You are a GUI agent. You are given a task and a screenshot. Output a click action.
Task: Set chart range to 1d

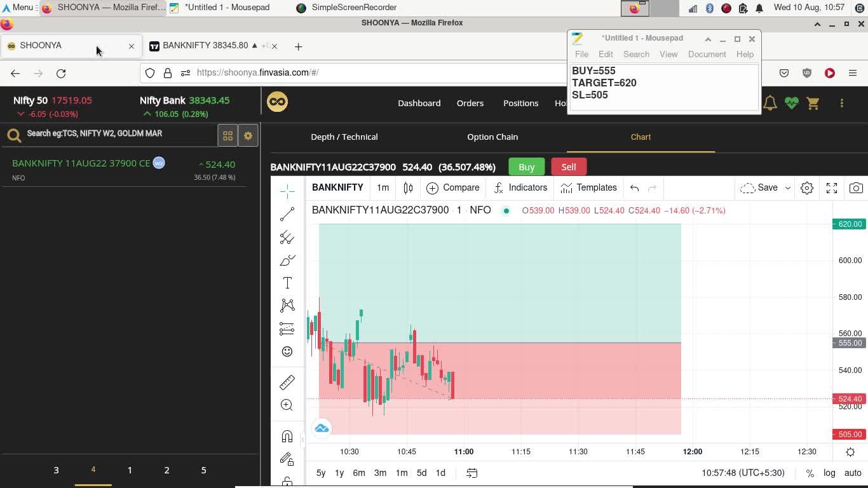(440, 473)
